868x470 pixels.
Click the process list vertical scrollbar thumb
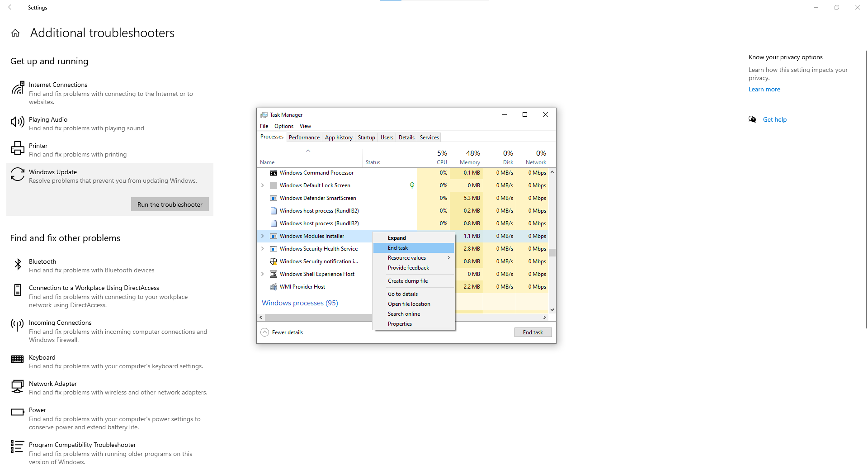(552, 252)
